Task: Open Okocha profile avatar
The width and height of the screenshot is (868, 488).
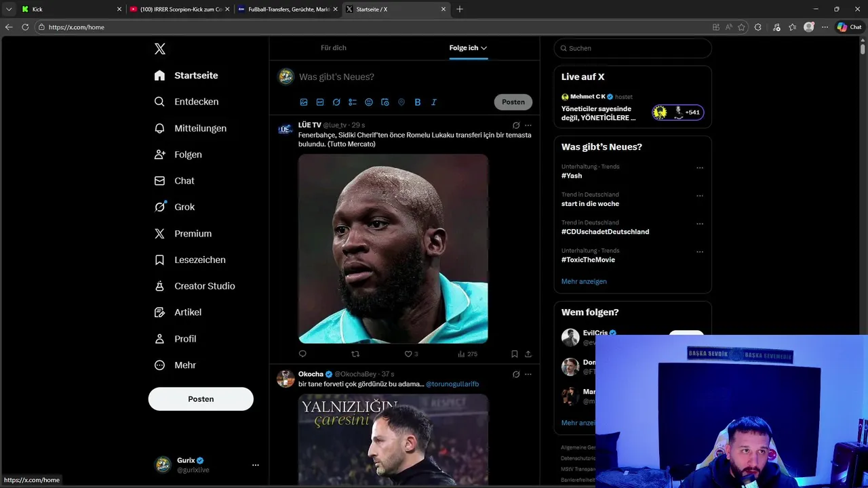Action: tap(285, 378)
